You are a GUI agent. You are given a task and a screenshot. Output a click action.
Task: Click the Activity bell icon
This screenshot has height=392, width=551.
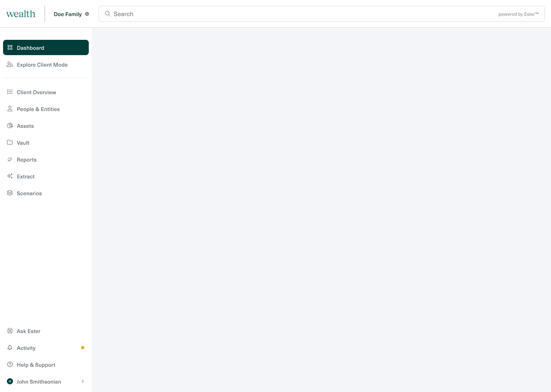10,348
